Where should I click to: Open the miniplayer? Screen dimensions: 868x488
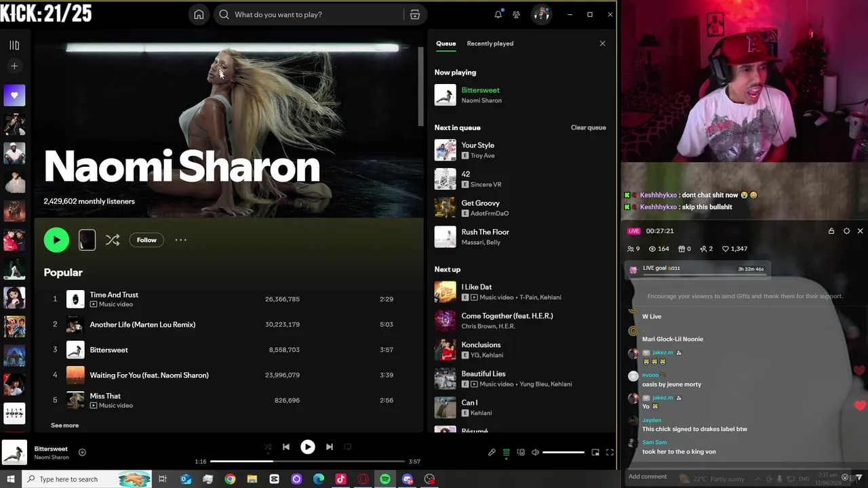595,452
